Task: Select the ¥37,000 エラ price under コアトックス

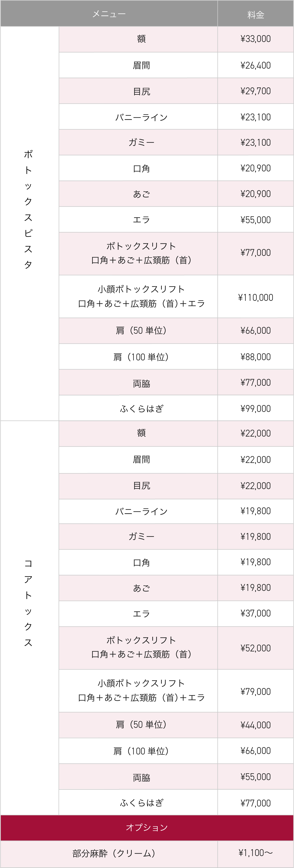Action: (256, 613)
